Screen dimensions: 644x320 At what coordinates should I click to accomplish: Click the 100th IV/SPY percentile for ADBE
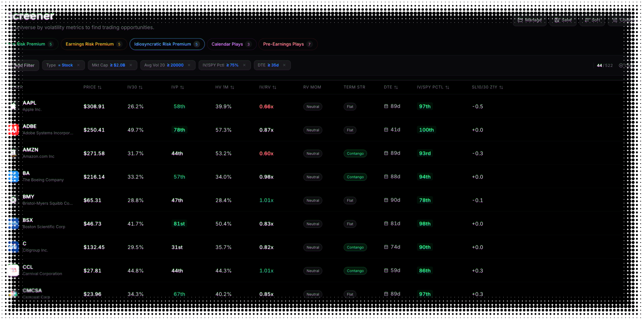[x=426, y=130]
